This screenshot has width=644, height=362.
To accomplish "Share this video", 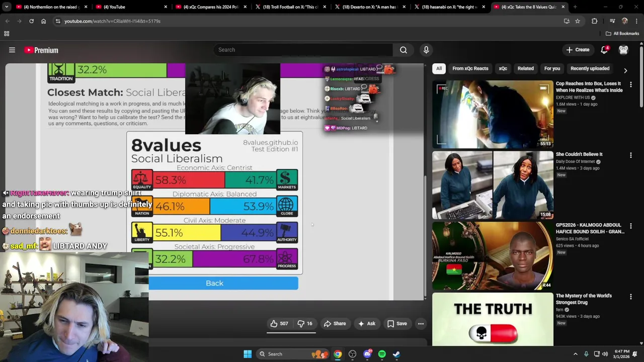I will tap(335, 324).
